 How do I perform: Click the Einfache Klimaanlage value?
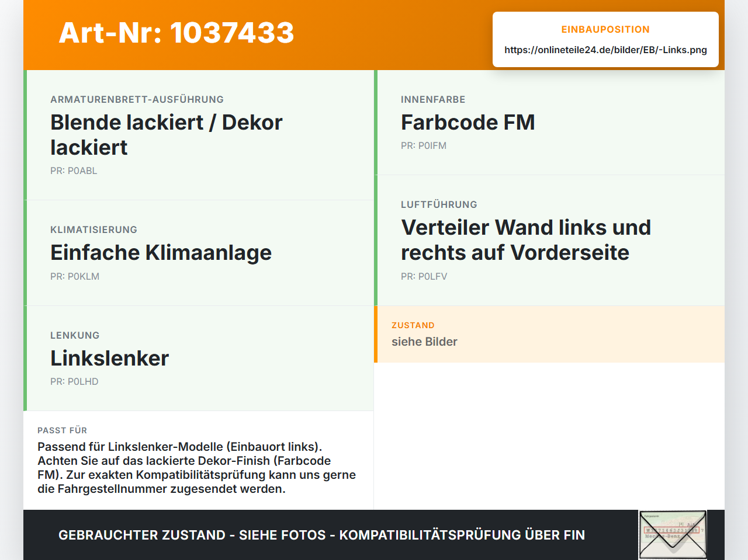pyautogui.click(x=161, y=253)
